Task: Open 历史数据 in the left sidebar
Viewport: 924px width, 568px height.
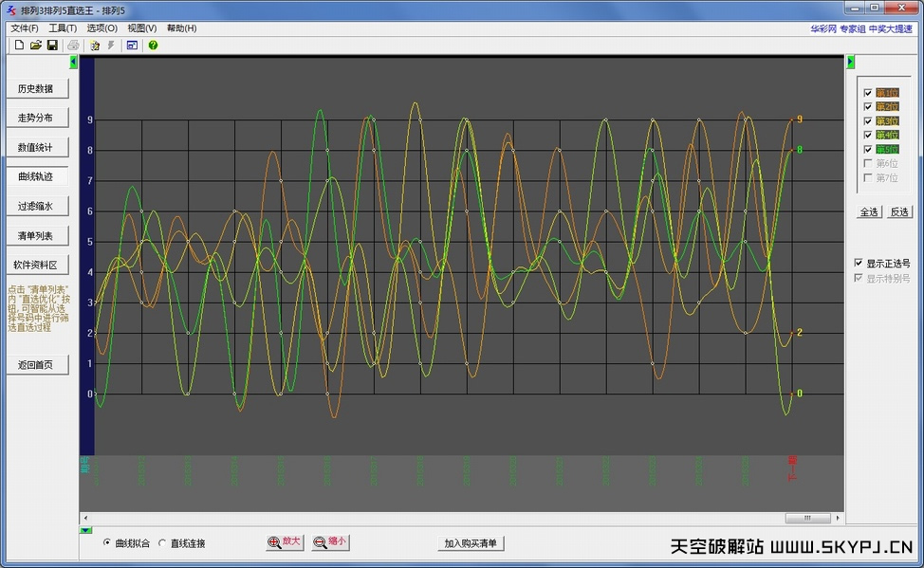Action: pyautogui.click(x=37, y=88)
